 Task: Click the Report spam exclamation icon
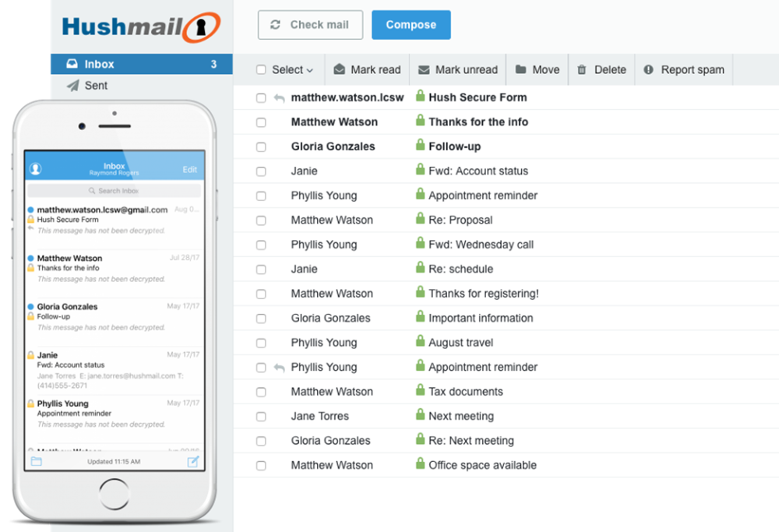click(x=648, y=69)
